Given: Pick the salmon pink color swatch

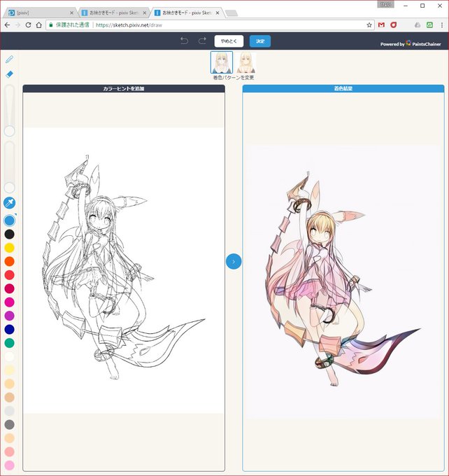Looking at the screenshot, I should point(9,451).
